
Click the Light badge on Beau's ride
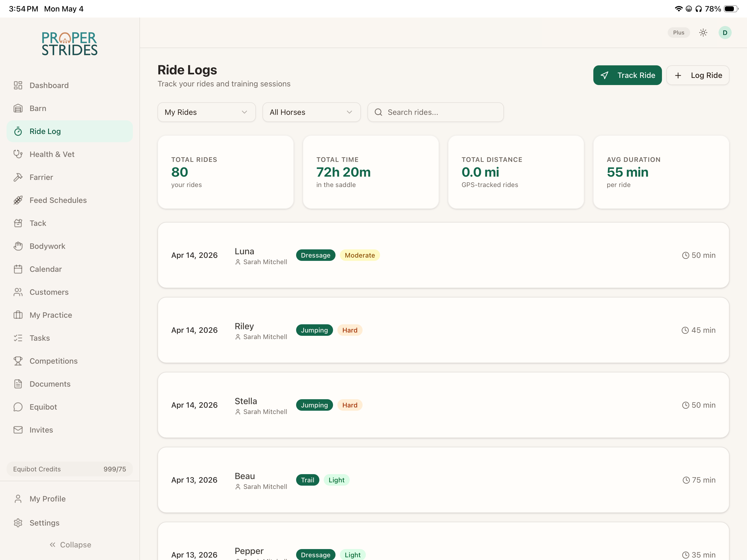336,480
